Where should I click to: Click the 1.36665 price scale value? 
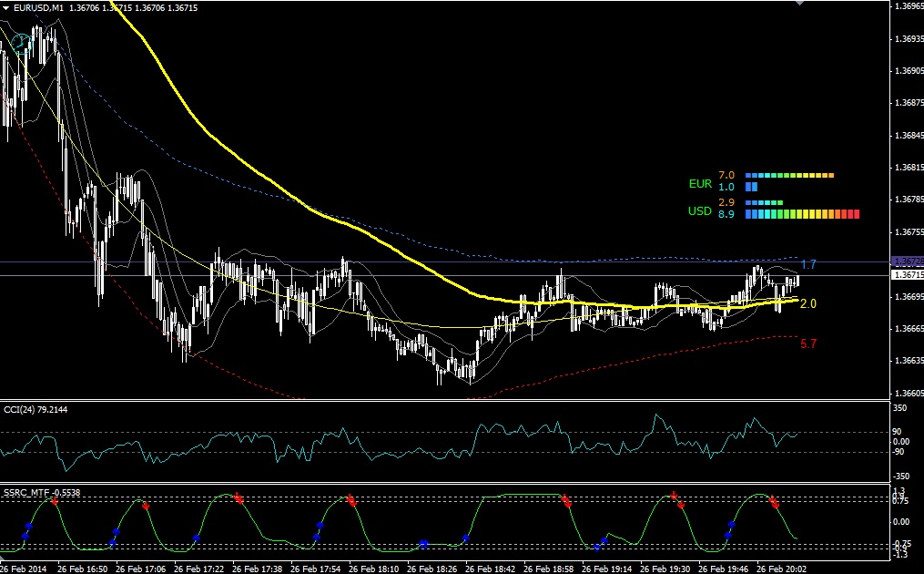click(x=909, y=328)
